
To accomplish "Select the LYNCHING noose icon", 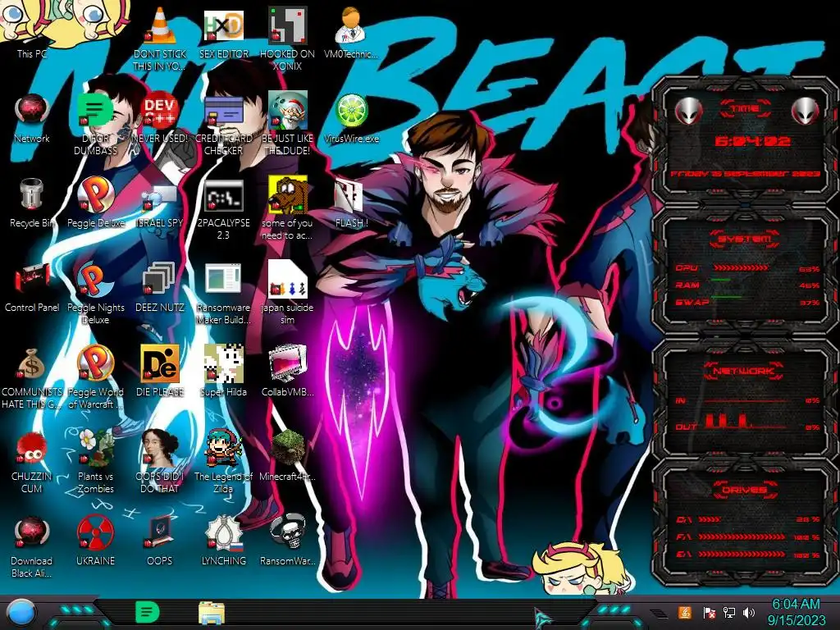I will point(223,541).
